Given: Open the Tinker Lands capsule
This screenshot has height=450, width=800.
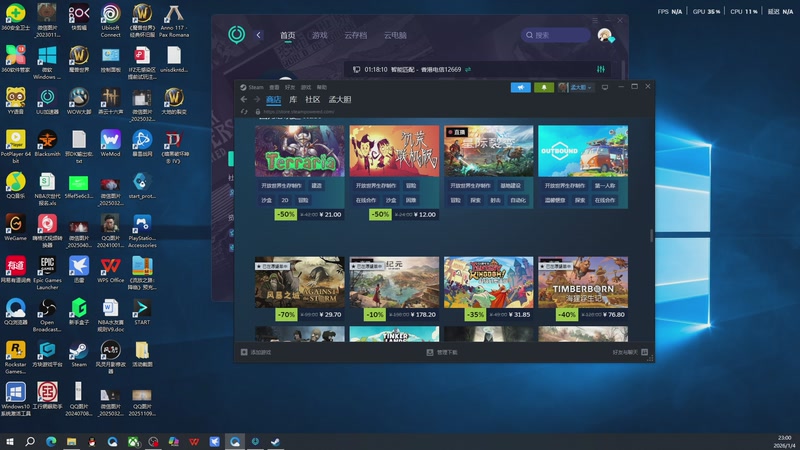Looking at the screenshot, I should (x=394, y=334).
